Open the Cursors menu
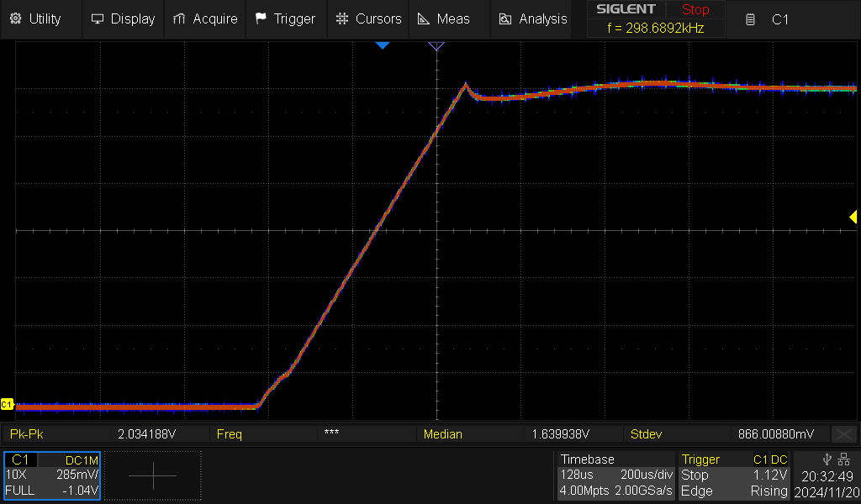 [x=369, y=18]
